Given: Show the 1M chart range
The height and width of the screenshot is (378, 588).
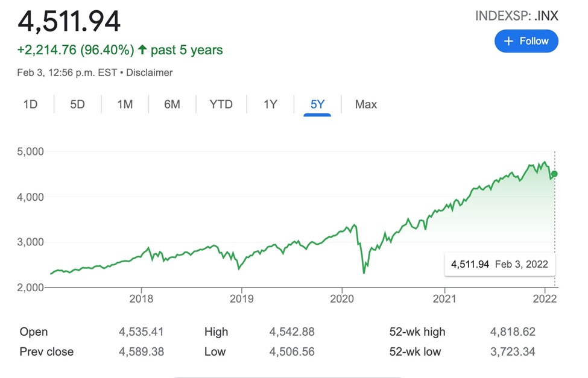Looking at the screenshot, I should [x=125, y=104].
